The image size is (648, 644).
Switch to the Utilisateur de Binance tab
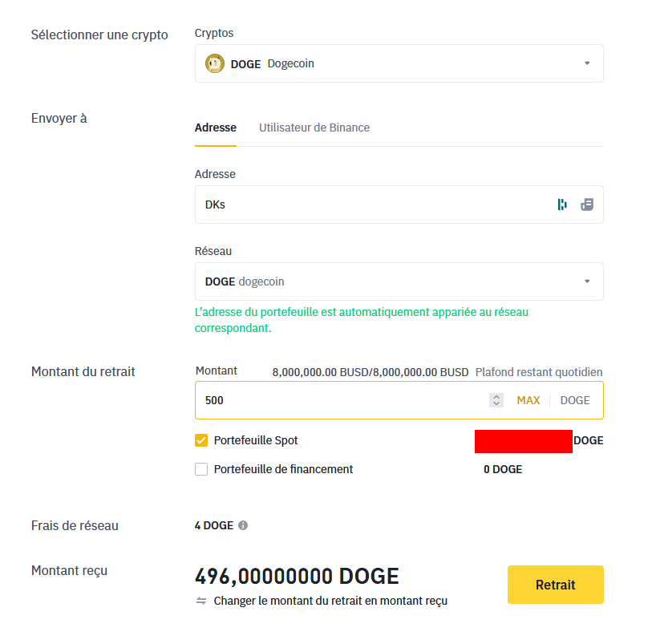[x=314, y=128]
